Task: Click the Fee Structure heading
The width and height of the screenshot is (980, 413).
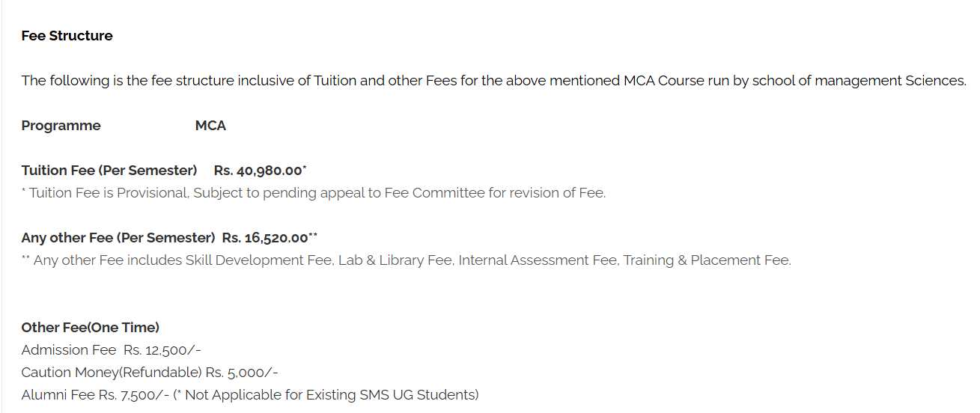Action: (x=67, y=36)
